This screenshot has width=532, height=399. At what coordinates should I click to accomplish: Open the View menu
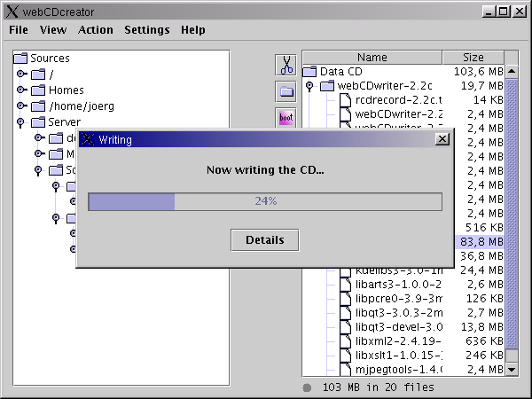[x=53, y=29]
